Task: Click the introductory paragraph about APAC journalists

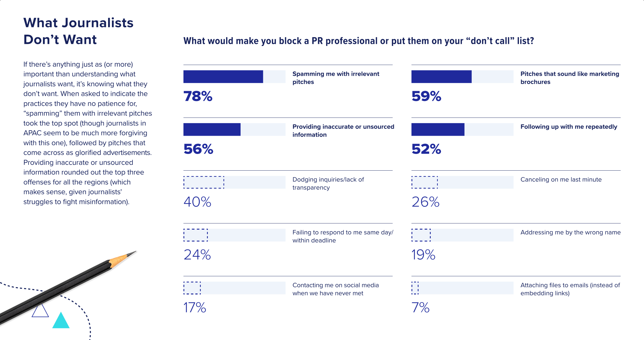Action: click(x=88, y=133)
